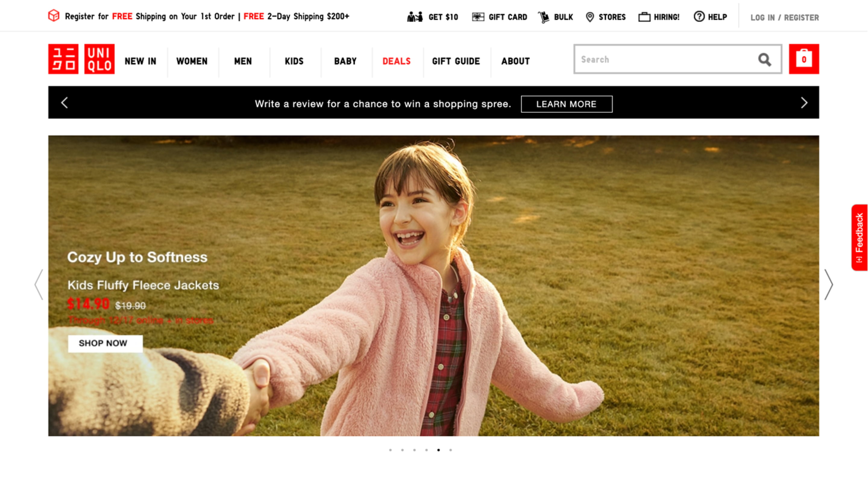Open the WOMEN menu

click(x=191, y=61)
